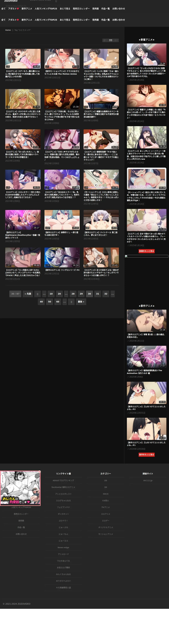Select the モーションアニメ category in footer
This screenshot has height=644, width=169.
coord(106,534)
